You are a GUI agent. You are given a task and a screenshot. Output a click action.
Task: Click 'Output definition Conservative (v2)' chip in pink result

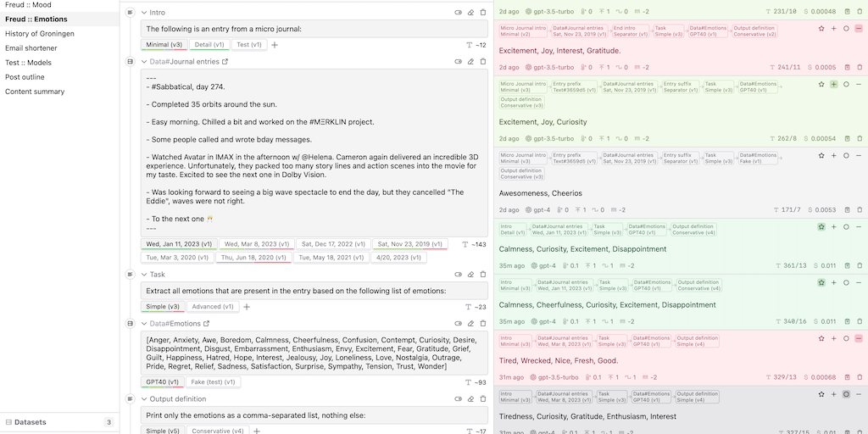point(754,31)
